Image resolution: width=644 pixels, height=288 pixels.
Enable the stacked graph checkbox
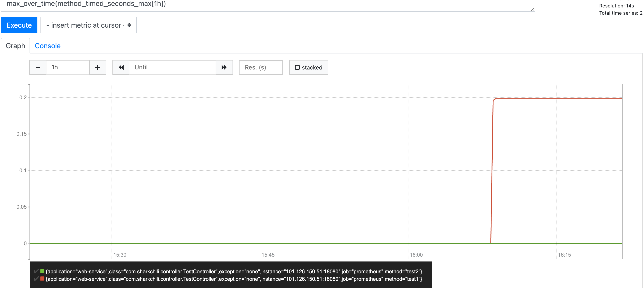(297, 67)
